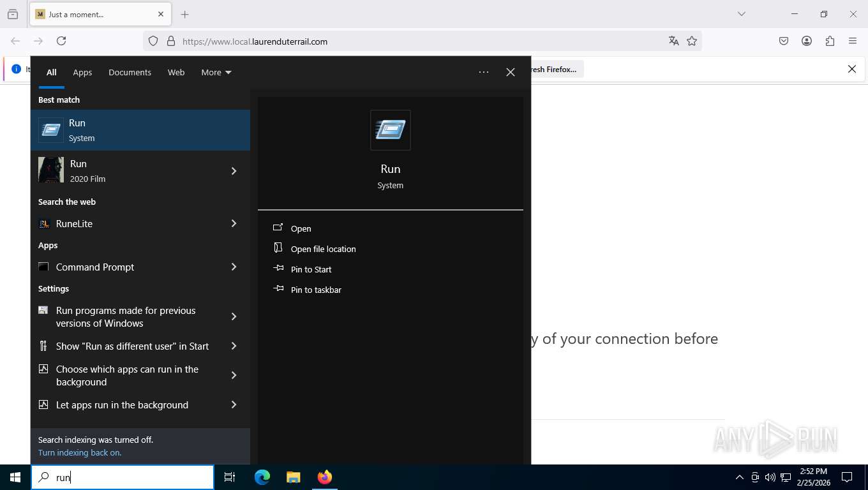Click the translate page icon

click(673, 41)
